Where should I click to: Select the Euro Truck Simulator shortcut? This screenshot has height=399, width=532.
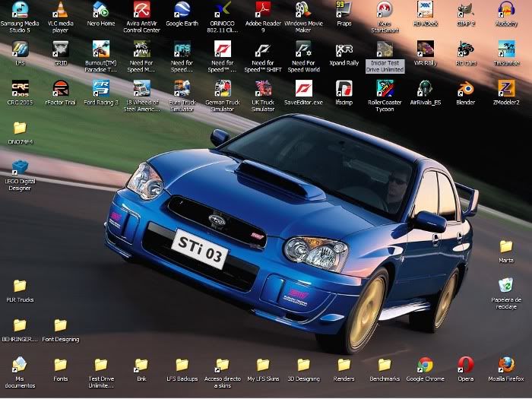pyautogui.click(x=182, y=87)
